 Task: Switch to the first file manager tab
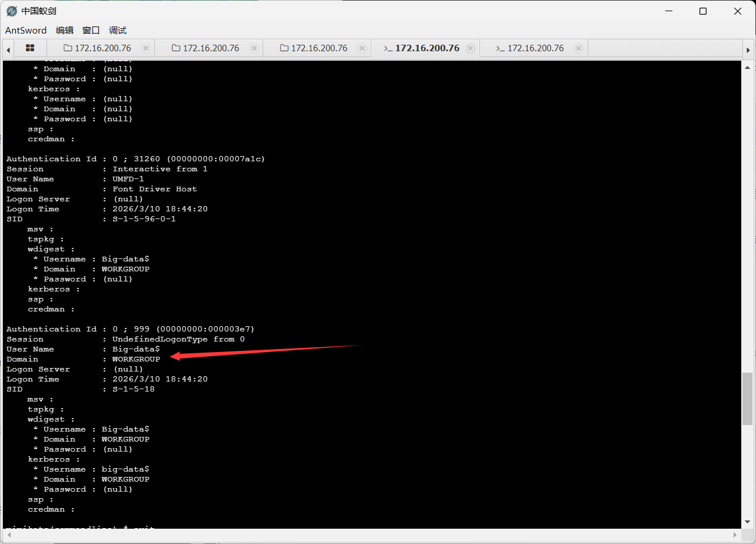(98, 48)
